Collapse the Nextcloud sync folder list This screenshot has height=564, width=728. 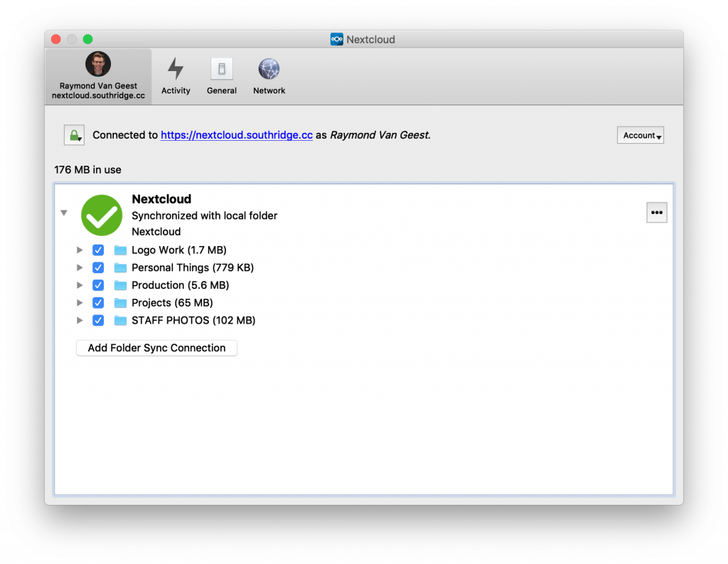64,213
